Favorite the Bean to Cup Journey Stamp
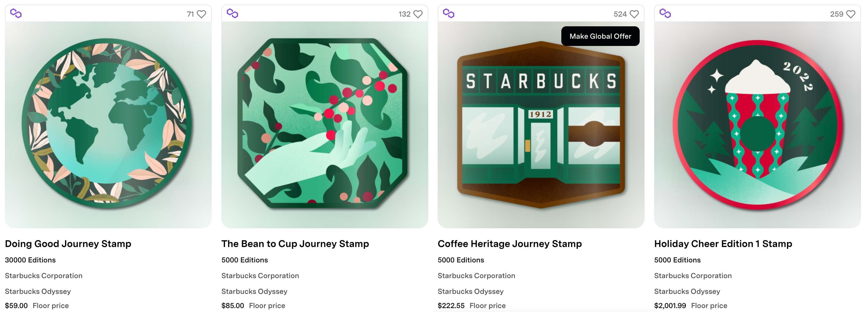This screenshot has height=312, width=868. [x=418, y=14]
